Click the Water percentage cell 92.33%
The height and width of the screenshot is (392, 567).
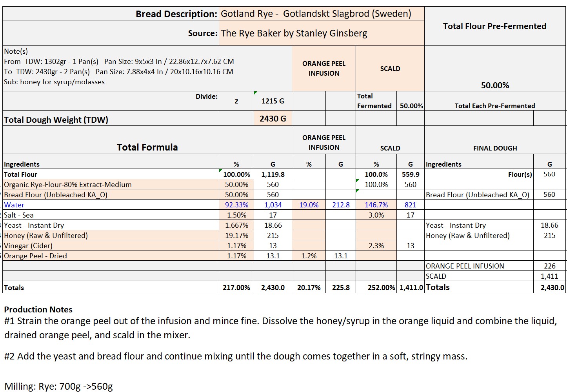click(236, 205)
